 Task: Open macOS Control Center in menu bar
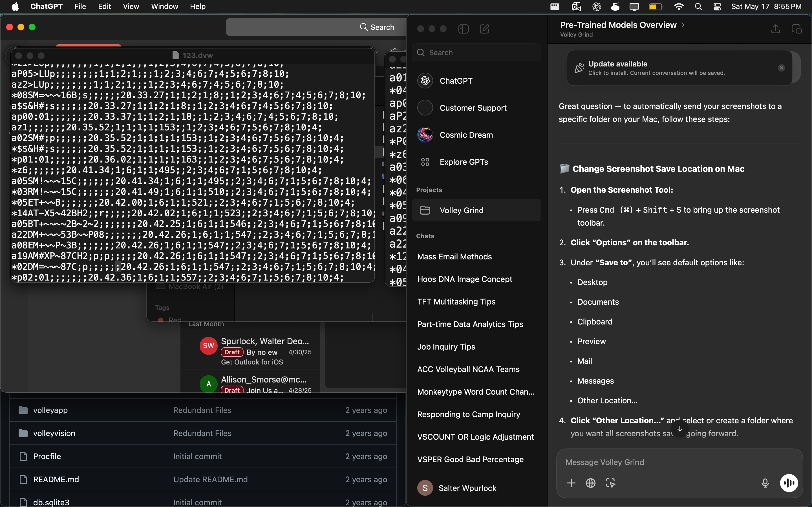coord(717,6)
